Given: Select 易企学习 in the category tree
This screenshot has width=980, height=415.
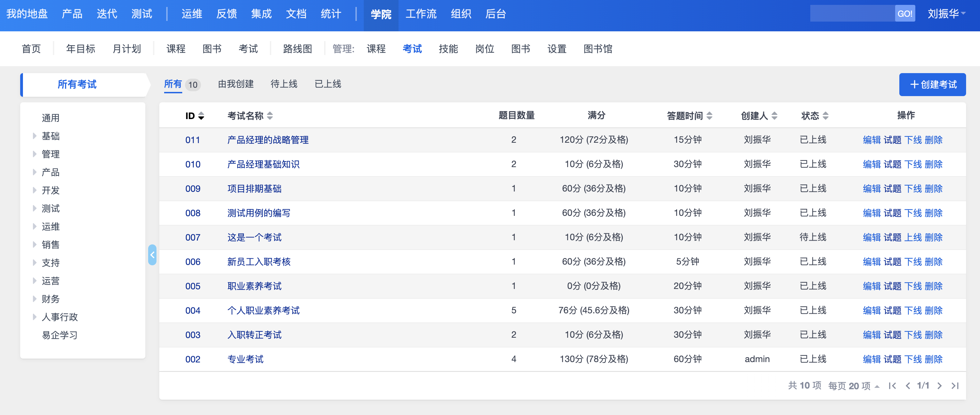Looking at the screenshot, I should click(59, 335).
